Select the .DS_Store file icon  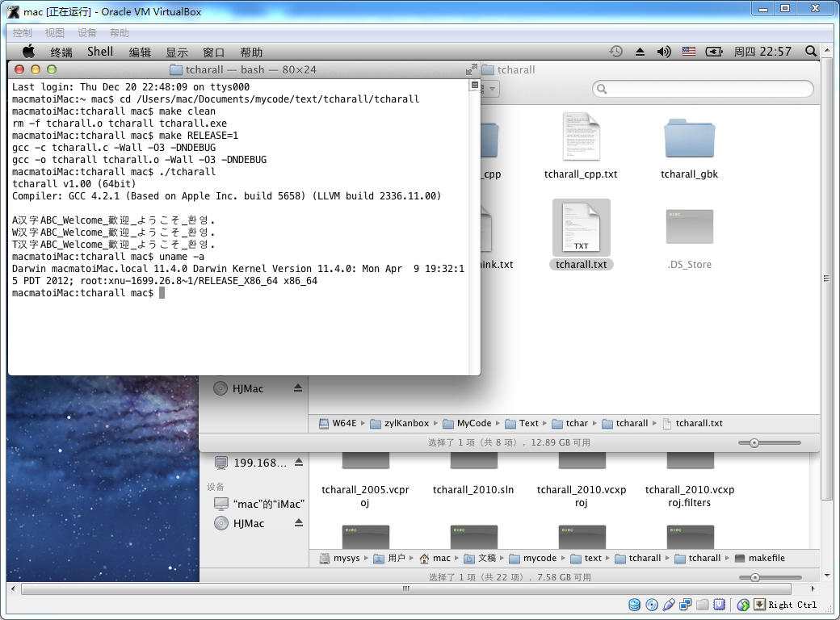[x=690, y=227]
